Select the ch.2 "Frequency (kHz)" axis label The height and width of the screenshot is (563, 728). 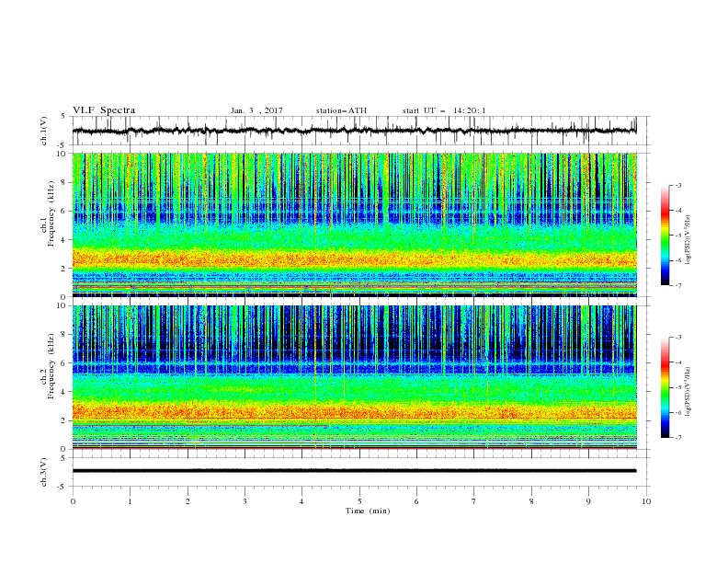pos(51,366)
